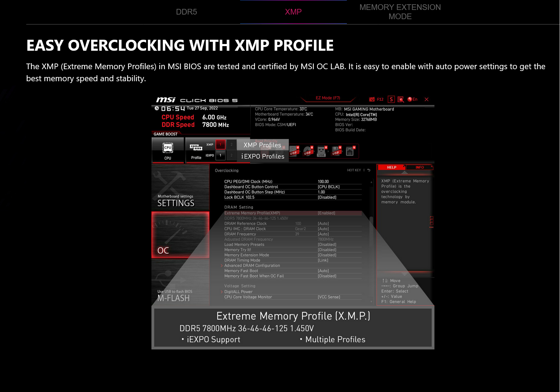Switch to the DDR5 tab
The height and width of the screenshot is (392, 560).
pyautogui.click(x=187, y=12)
